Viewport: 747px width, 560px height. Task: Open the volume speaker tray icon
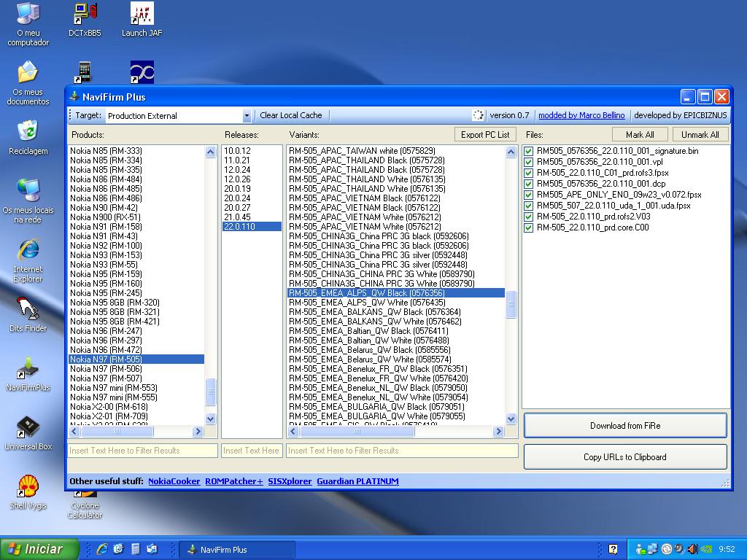tap(693, 549)
